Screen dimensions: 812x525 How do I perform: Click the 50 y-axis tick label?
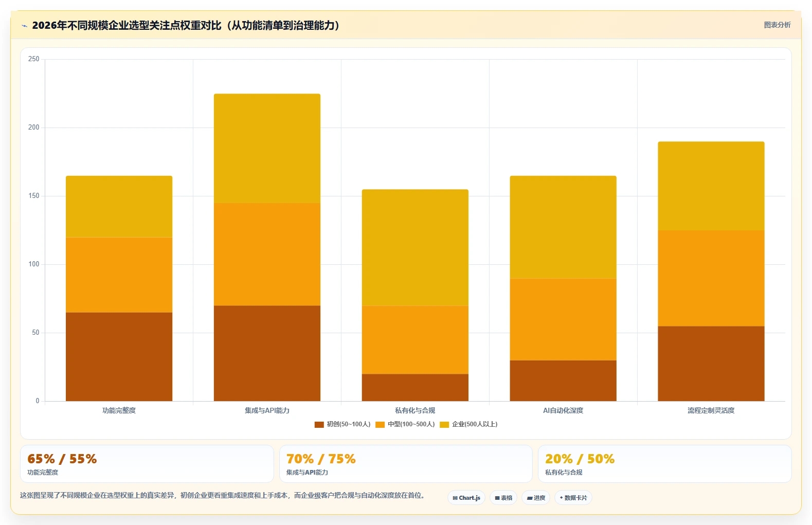[x=35, y=333]
